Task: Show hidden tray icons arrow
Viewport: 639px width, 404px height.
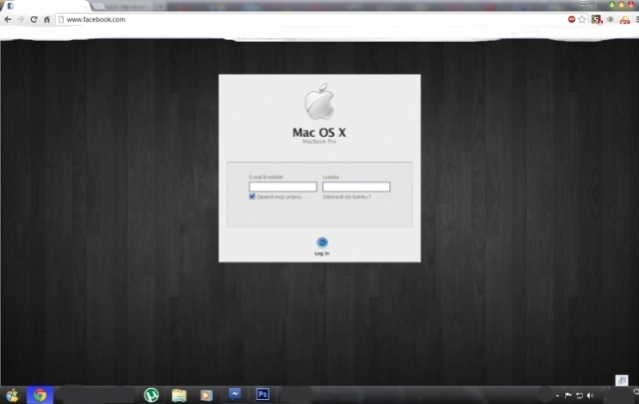Action: tap(557, 395)
